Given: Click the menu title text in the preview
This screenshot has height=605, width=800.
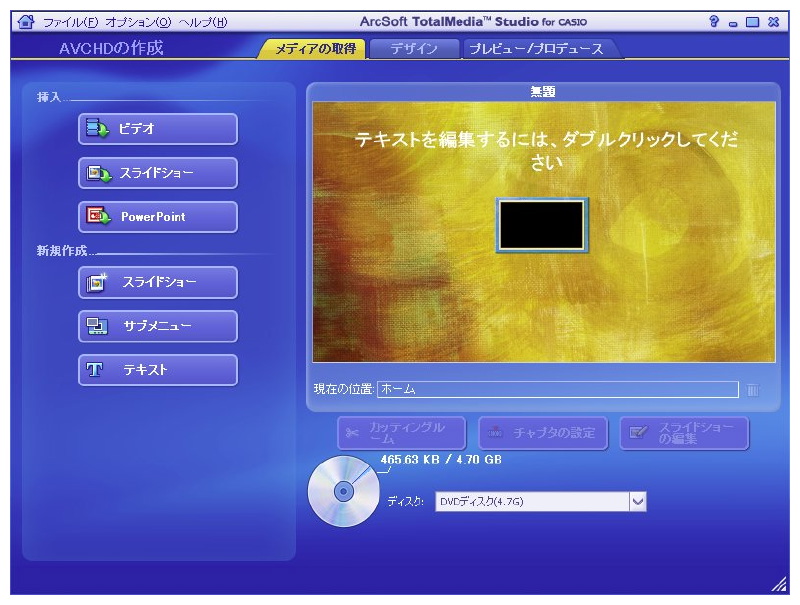Looking at the screenshot, I should coord(546,150).
